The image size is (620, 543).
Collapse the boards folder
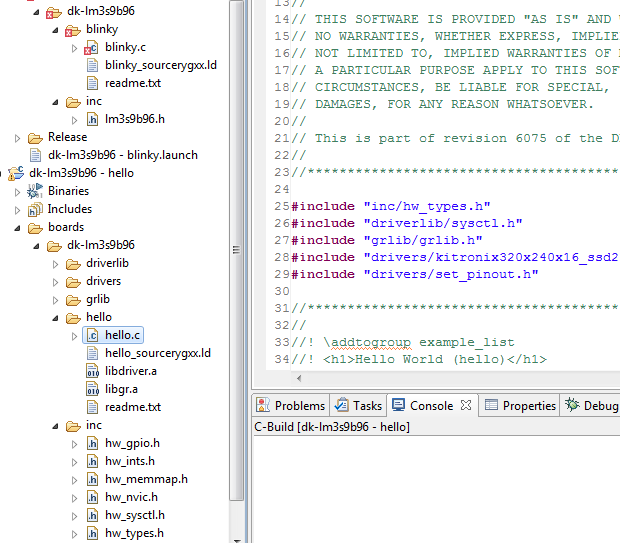coord(17,228)
